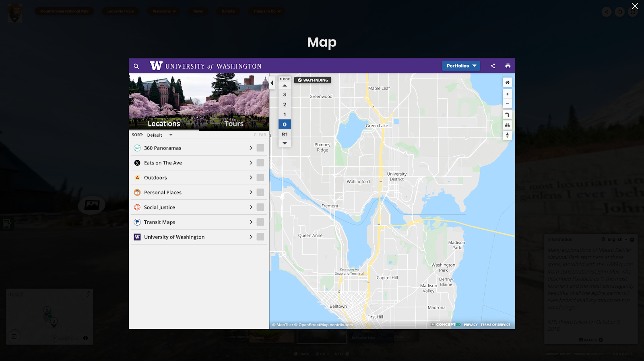Close the Map overlay with X
The image size is (644, 361).
(635, 6)
